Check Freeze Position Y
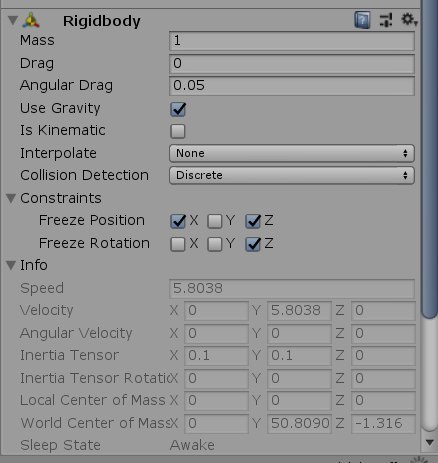Screen dimensions: 438x463 (x=215, y=221)
